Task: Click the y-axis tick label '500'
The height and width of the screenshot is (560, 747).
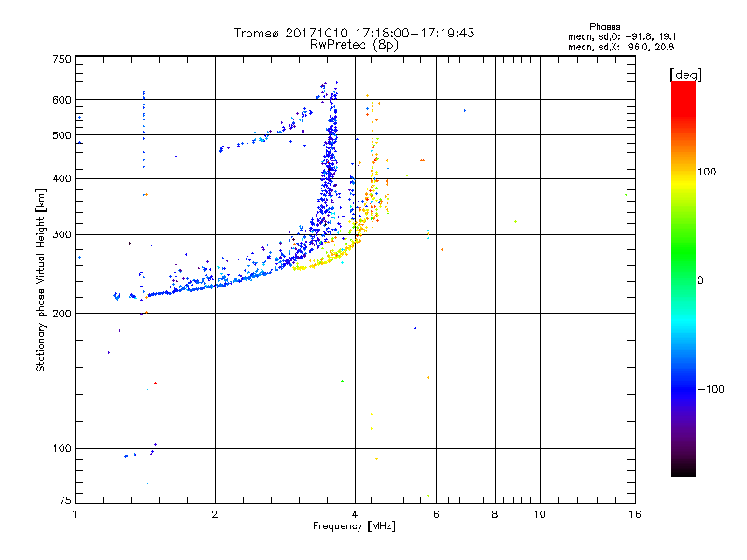Action: (62, 135)
